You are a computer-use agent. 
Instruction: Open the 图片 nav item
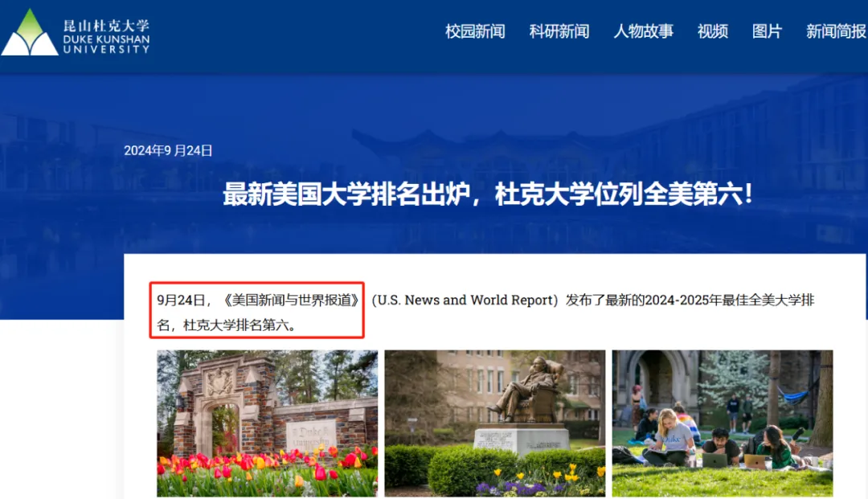767,31
